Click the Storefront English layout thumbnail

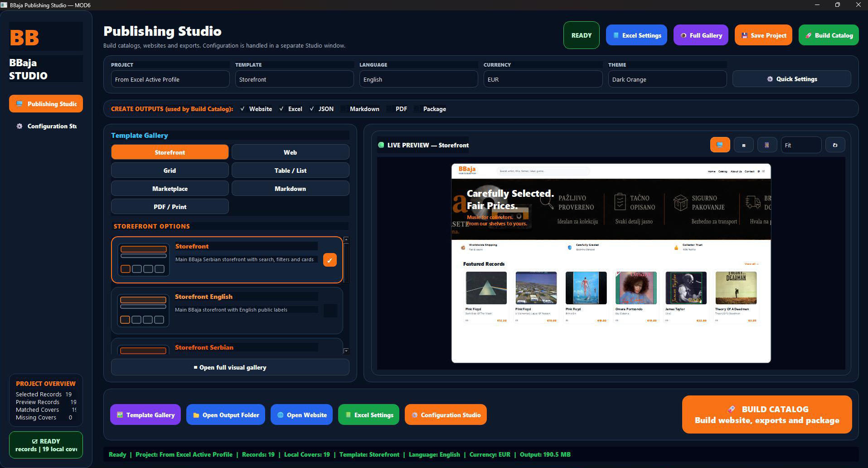click(143, 311)
